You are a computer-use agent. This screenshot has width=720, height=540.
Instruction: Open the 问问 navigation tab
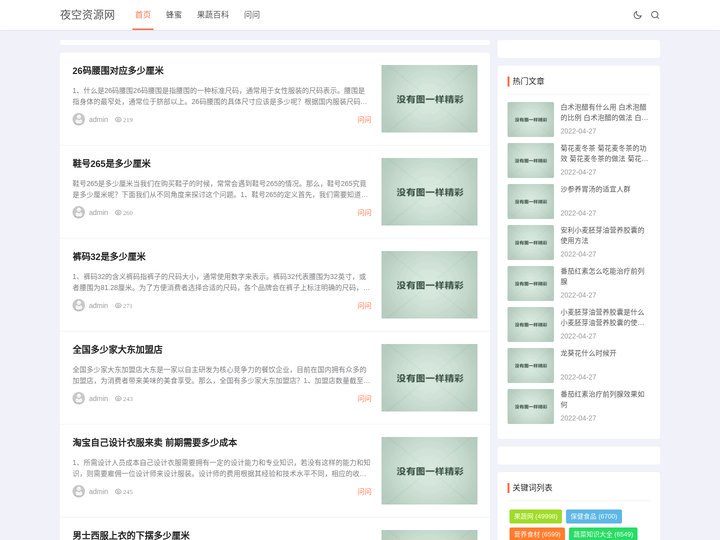(x=252, y=15)
